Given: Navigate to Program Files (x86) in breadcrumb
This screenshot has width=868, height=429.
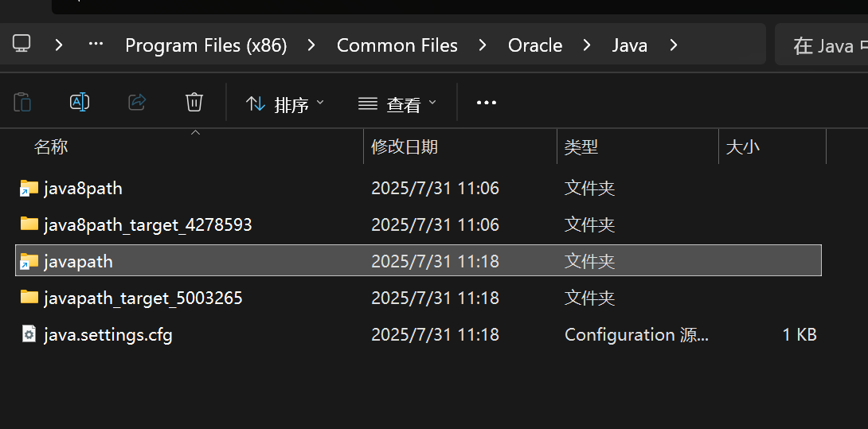Looking at the screenshot, I should (205, 45).
